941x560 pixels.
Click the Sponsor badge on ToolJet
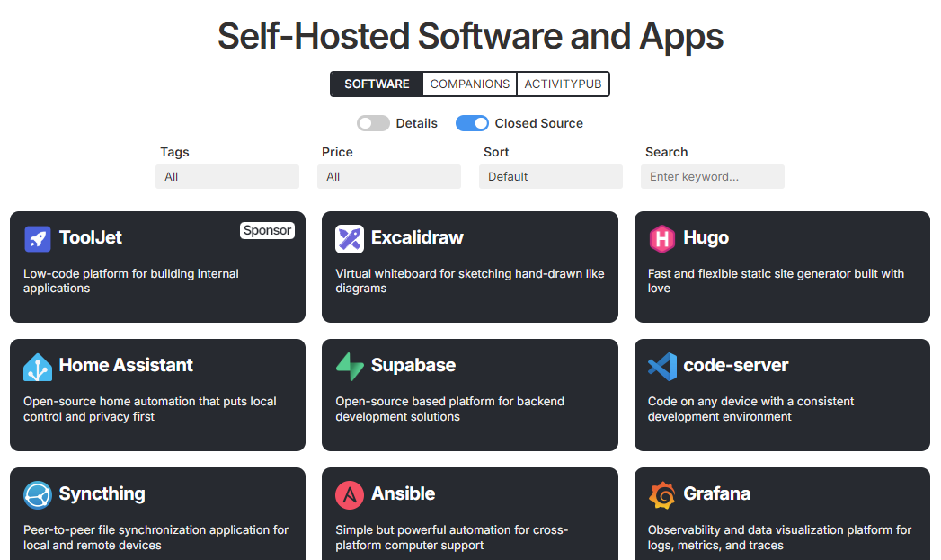267,230
